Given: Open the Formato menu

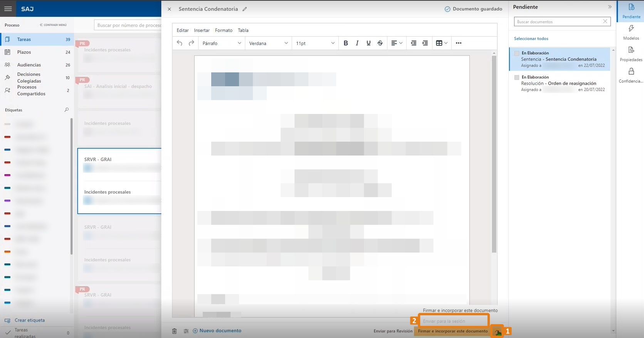Looking at the screenshot, I should 224,30.
